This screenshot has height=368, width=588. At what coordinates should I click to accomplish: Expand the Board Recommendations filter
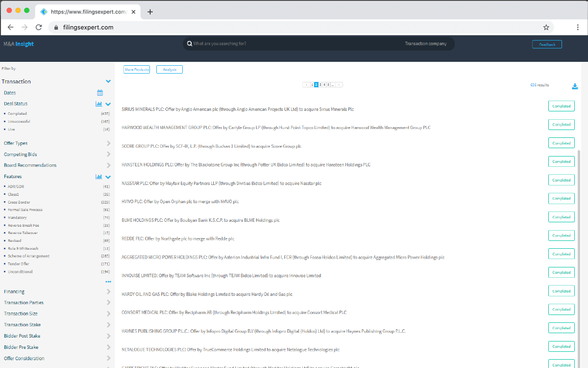(109, 165)
